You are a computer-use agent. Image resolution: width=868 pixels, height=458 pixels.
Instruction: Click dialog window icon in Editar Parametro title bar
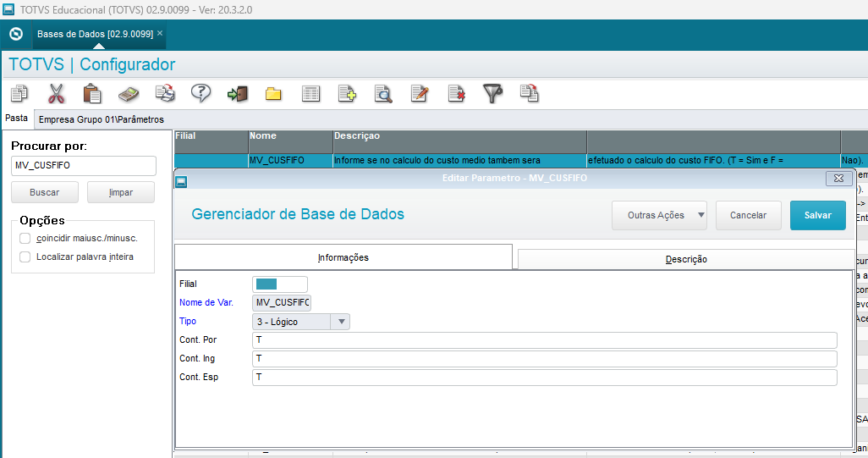(x=182, y=181)
